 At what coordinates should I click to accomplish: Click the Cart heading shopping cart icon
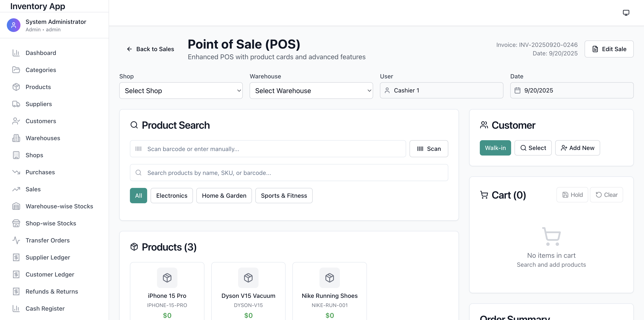484,195
